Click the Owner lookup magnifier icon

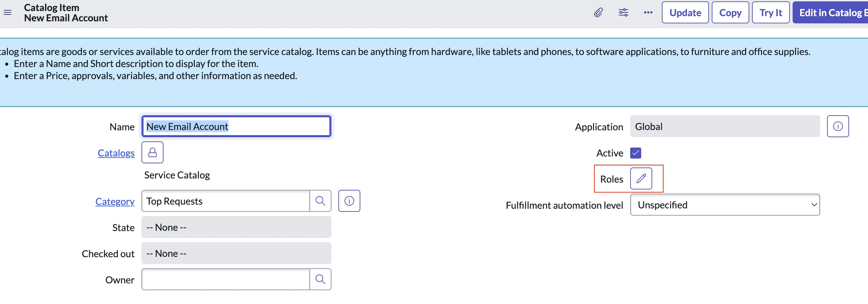(320, 279)
